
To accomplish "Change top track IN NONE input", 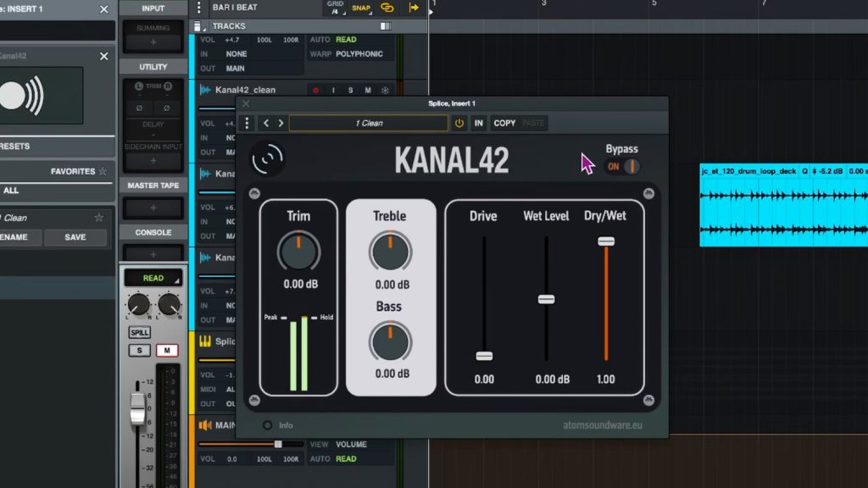I will pyautogui.click(x=236, y=53).
